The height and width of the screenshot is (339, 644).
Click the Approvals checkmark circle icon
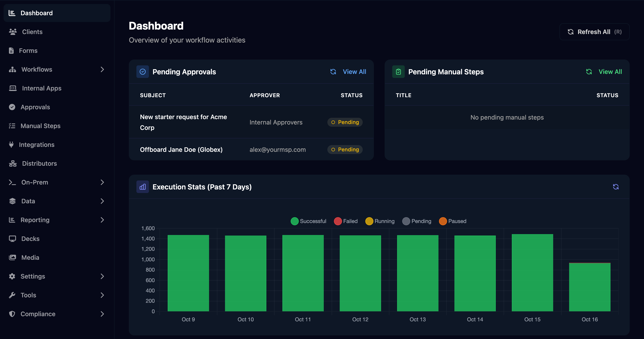[x=12, y=107]
